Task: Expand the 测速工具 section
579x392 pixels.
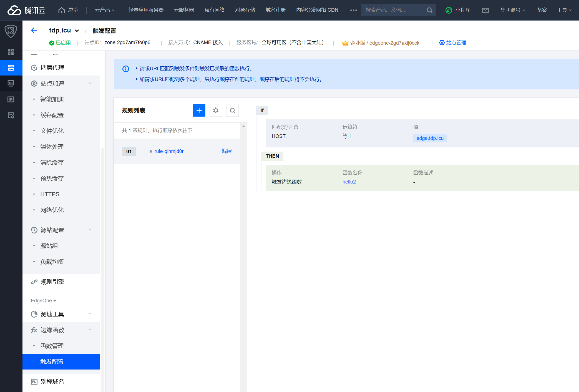Action: coord(90,314)
